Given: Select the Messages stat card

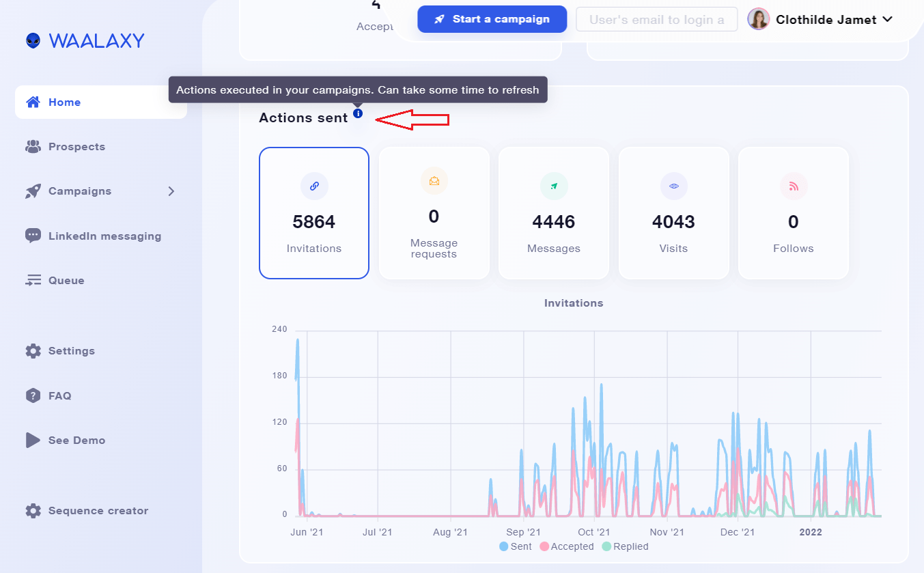Looking at the screenshot, I should click(x=554, y=213).
